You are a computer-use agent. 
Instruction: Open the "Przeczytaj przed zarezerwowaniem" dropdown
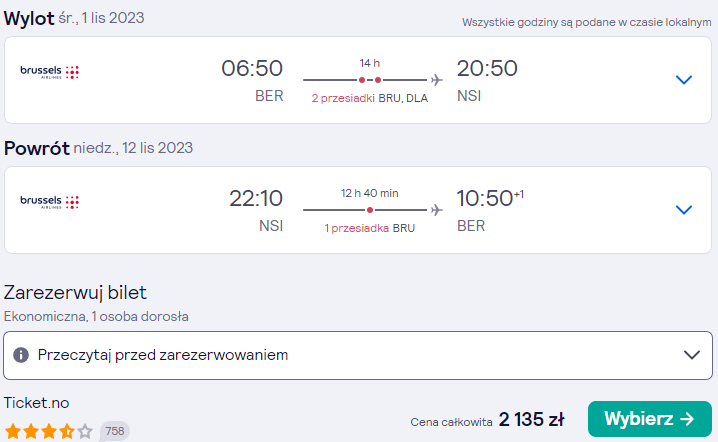tap(358, 355)
